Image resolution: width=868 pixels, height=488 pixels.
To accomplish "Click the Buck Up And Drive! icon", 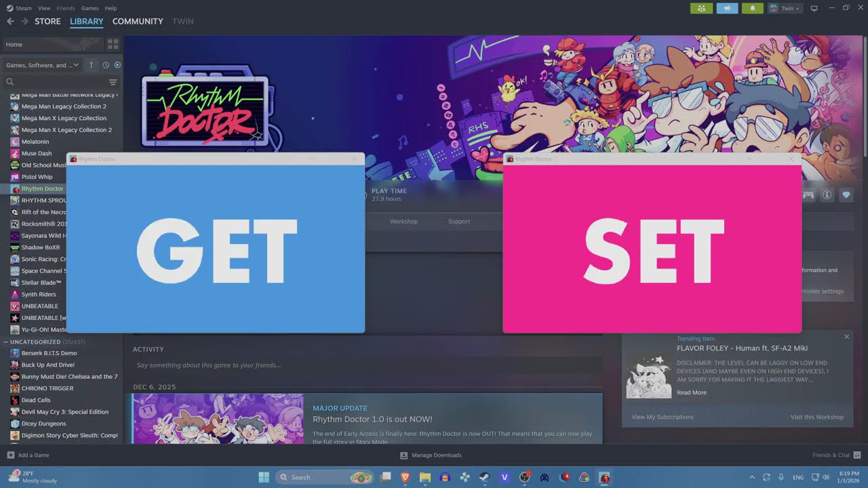I will 15,365.
